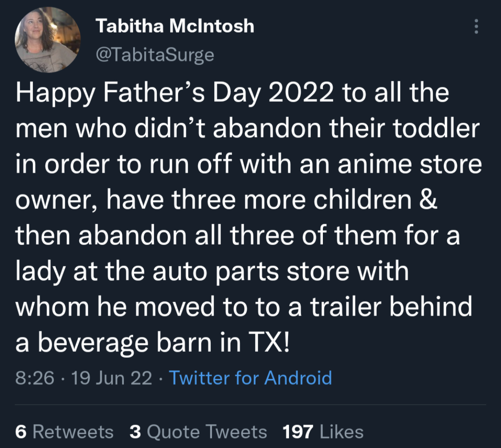View the 3 Quote Tweets list
This screenshot has height=448, width=501.
[x=198, y=432]
